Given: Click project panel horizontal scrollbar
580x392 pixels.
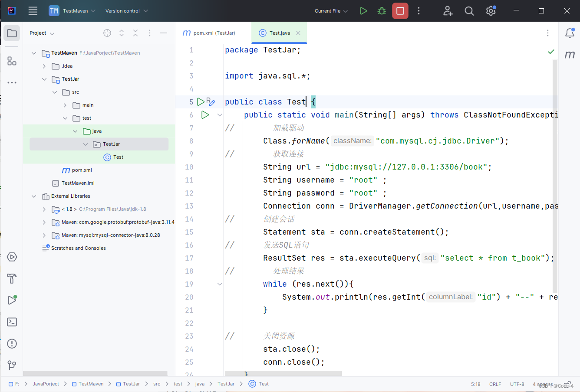Looking at the screenshot, I should (x=96, y=373).
